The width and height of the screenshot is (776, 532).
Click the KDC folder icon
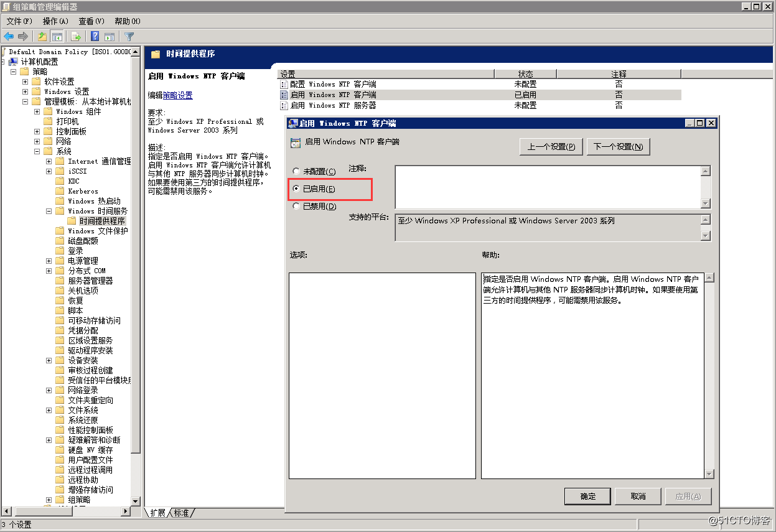pyautogui.click(x=60, y=181)
